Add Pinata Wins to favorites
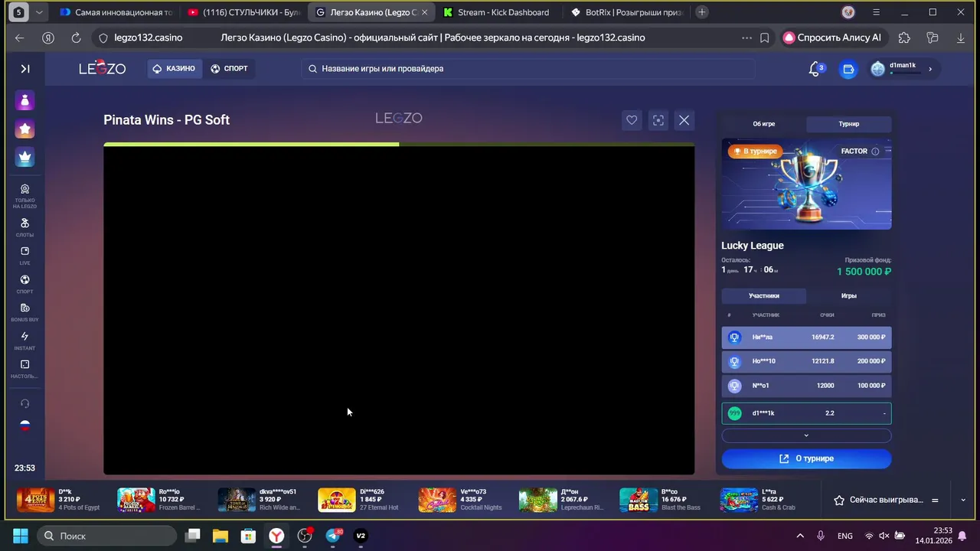 632,120
